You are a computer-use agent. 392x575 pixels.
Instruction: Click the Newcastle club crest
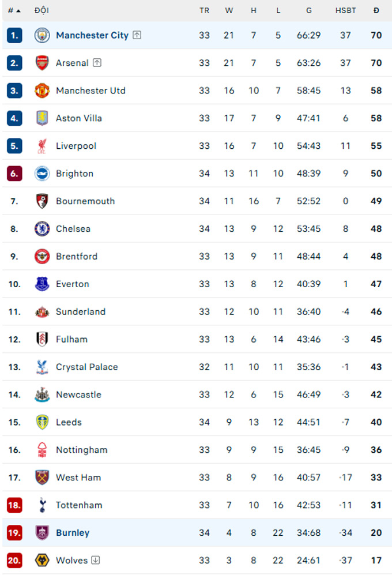coord(42,395)
